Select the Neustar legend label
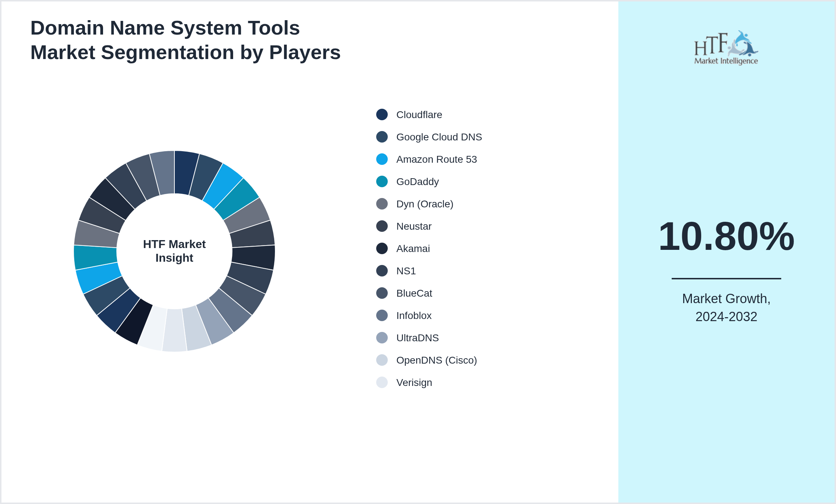Screen dimensions: 836x504 click(x=414, y=226)
